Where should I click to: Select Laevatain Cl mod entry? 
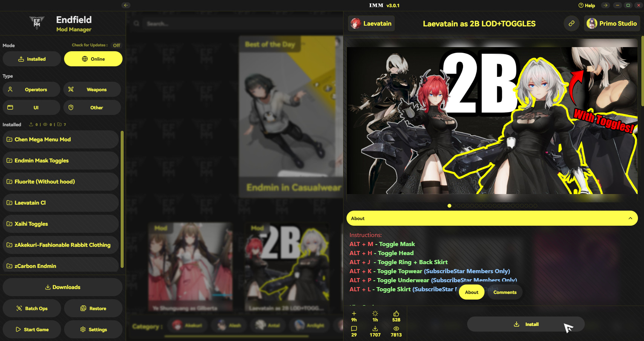click(x=61, y=203)
